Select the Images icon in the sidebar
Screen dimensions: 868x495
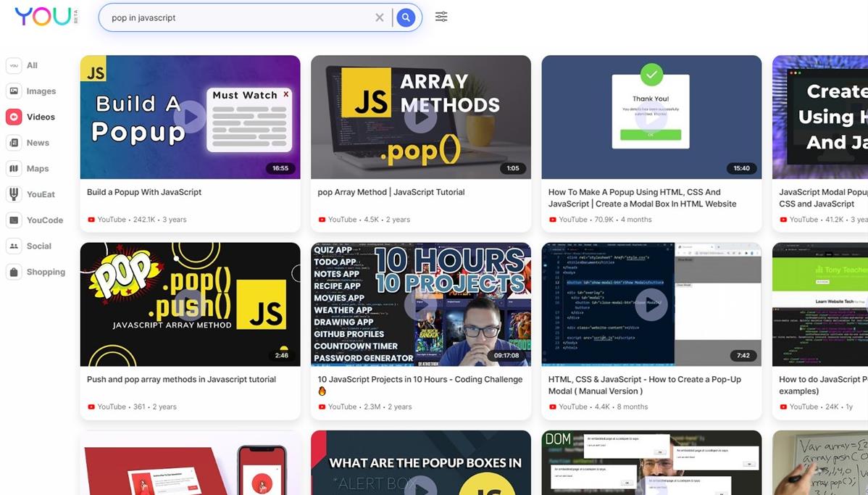click(x=14, y=91)
